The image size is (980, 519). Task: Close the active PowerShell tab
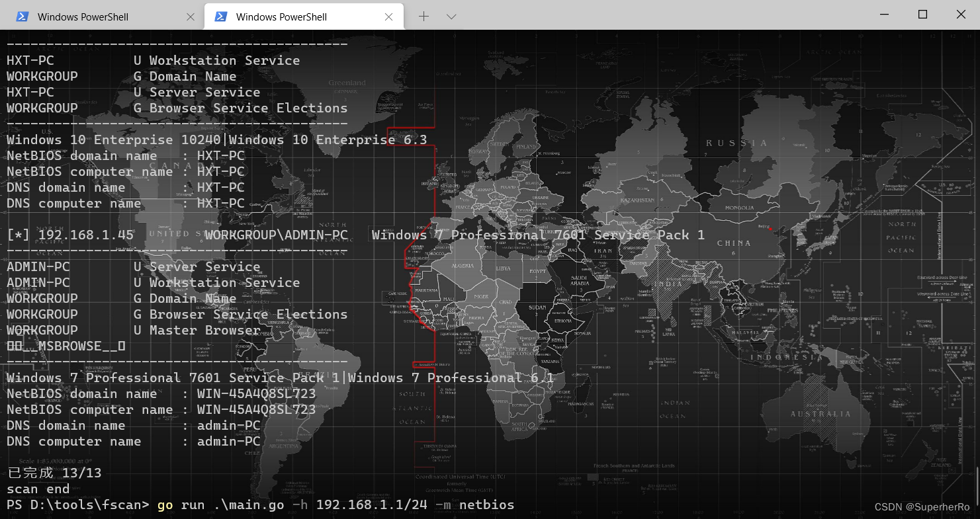(x=389, y=16)
